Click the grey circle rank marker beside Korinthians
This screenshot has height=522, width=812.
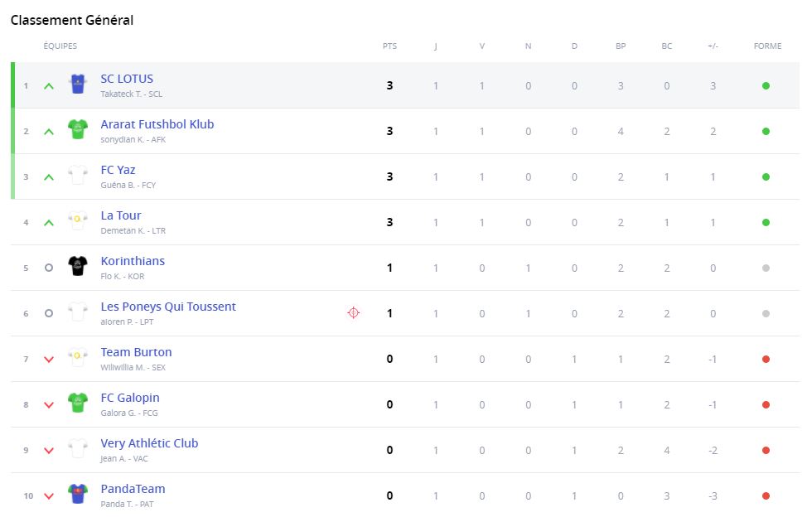(49, 268)
